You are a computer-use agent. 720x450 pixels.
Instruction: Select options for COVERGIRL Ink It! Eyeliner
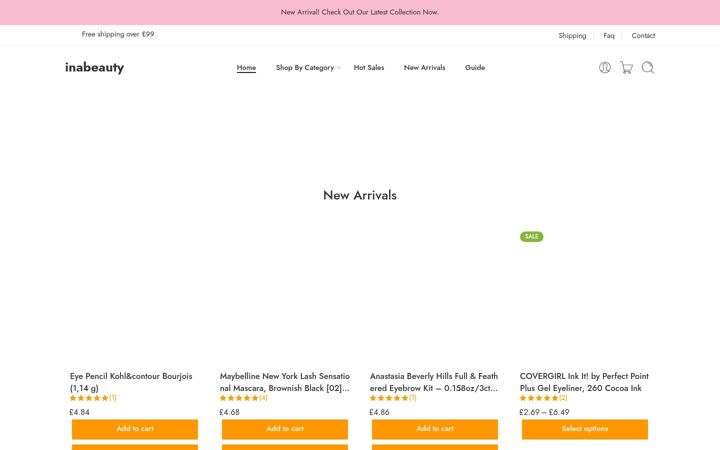click(x=585, y=429)
